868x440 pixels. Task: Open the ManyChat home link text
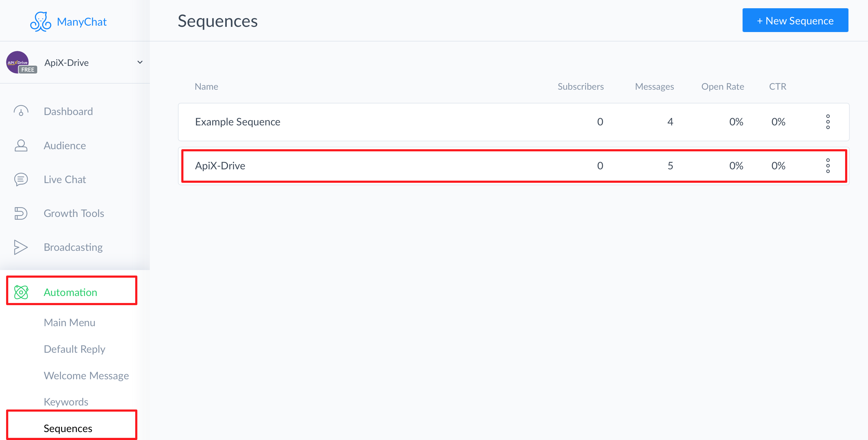(81, 22)
